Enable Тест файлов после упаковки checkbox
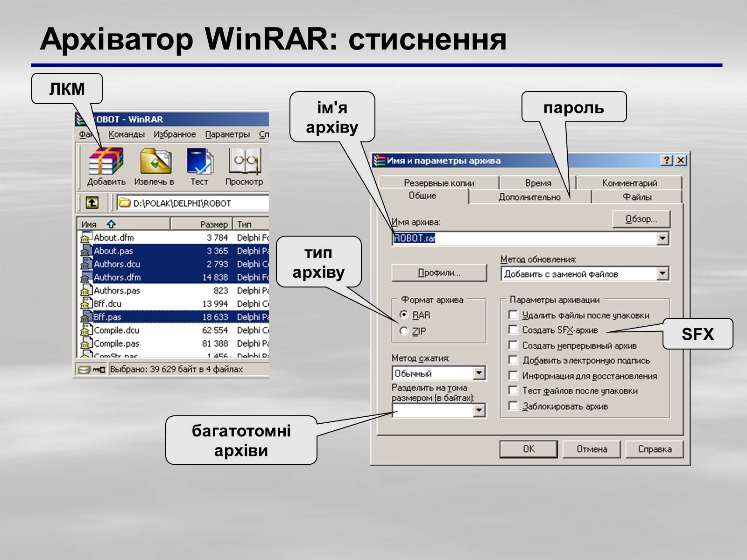 coord(513,391)
